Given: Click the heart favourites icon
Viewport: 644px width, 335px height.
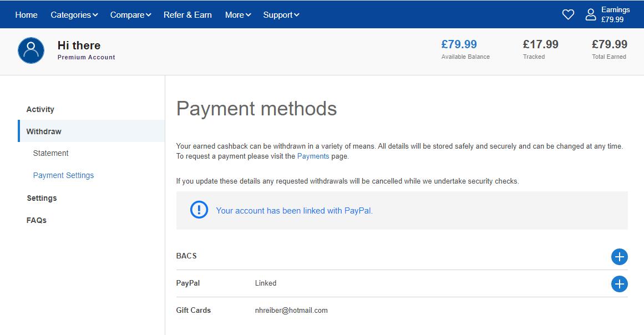Looking at the screenshot, I should (x=568, y=15).
